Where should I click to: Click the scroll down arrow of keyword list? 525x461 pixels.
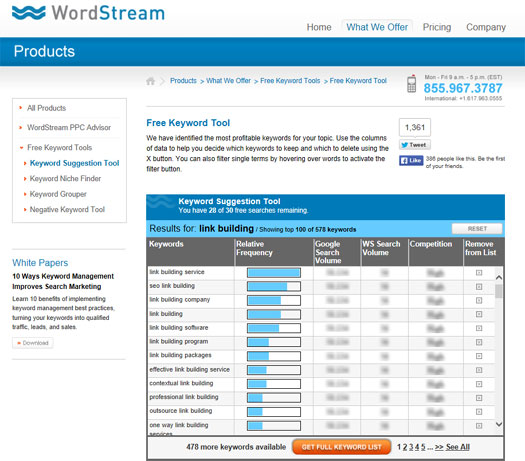pos(499,424)
